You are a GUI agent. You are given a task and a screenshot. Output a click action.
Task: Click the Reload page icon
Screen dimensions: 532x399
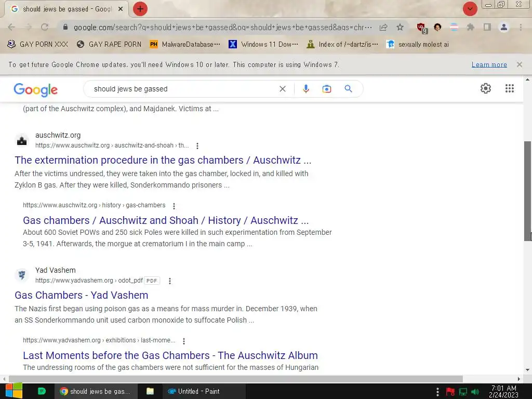coord(45,27)
